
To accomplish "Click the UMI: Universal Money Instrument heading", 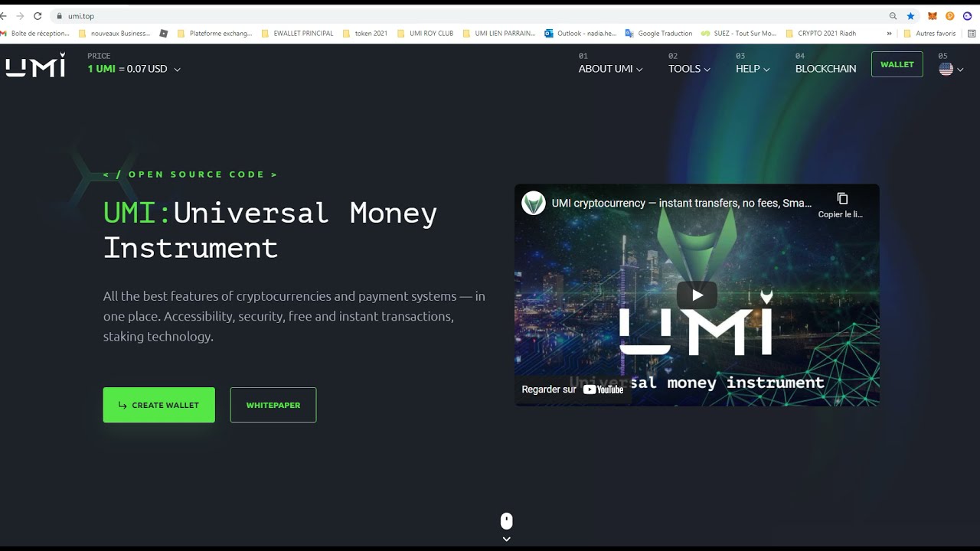I will pyautogui.click(x=270, y=230).
